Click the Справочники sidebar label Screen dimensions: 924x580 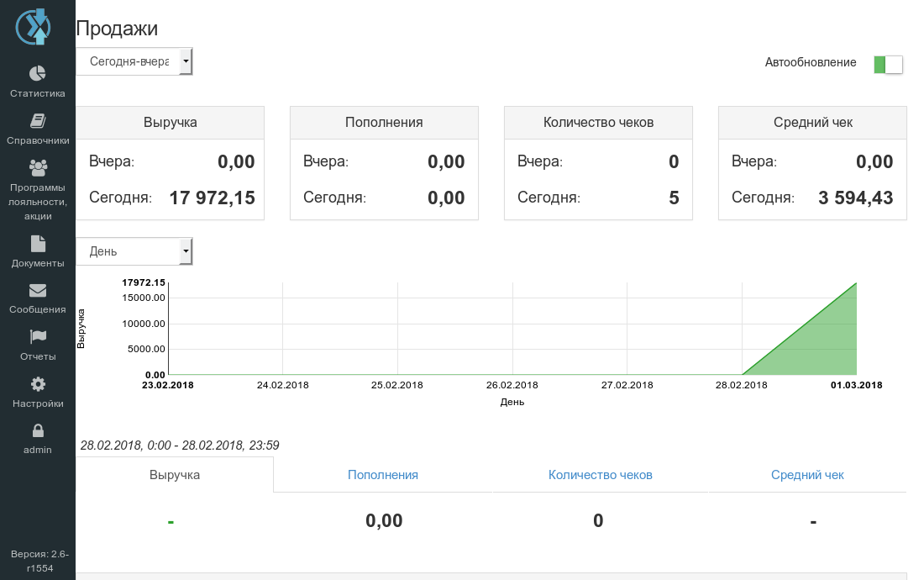tap(38, 140)
